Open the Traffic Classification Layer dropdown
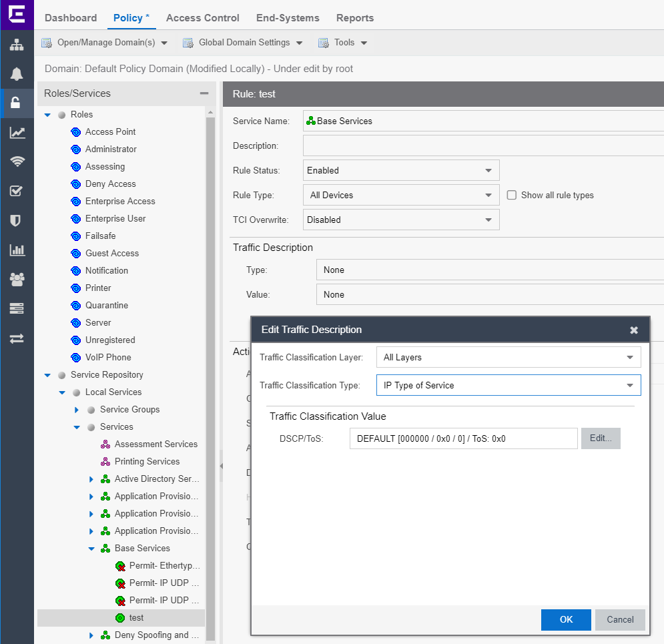Viewport: 664px width, 644px height. pyautogui.click(x=508, y=357)
